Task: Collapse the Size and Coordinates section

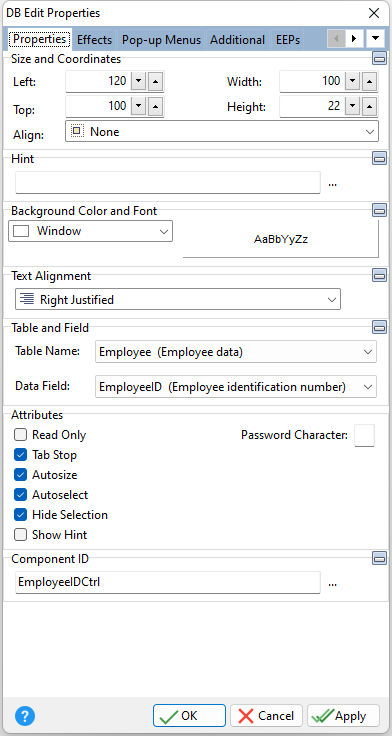Action: tap(379, 59)
